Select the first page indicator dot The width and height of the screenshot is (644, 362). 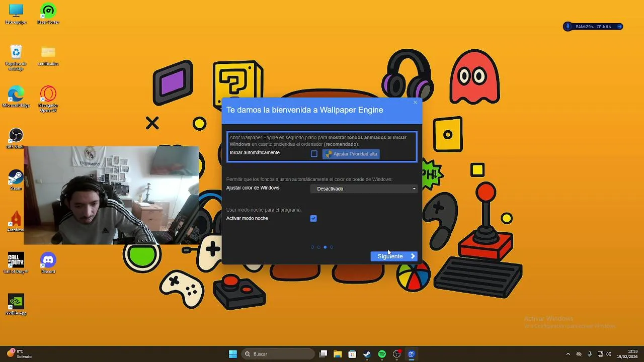(x=312, y=247)
